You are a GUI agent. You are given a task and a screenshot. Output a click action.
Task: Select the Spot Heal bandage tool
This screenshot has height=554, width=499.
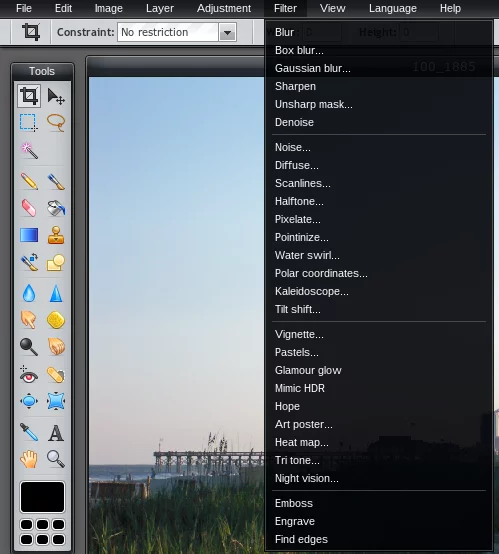click(x=56, y=375)
